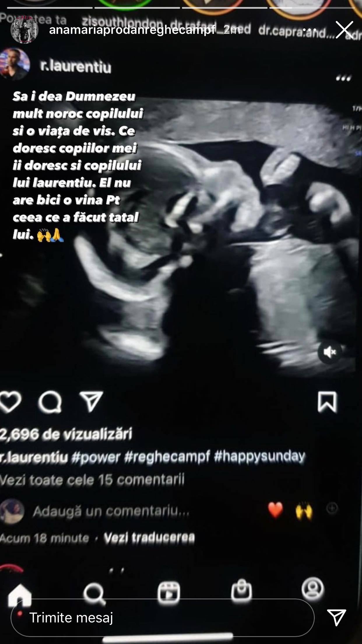Open story options three-dot menu
Viewport: 362px width, 644px height.
coord(309,29)
